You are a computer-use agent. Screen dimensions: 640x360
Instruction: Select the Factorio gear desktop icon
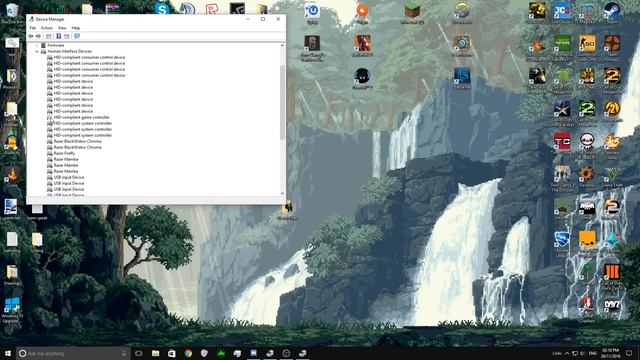(587, 176)
